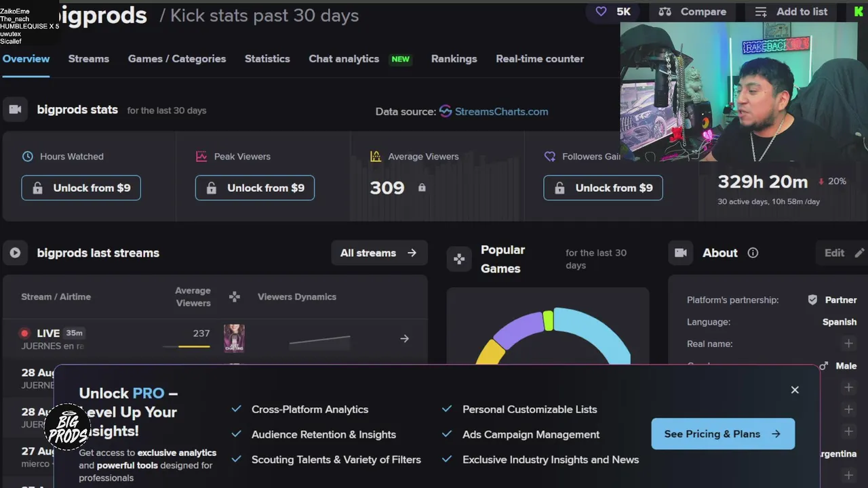The width and height of the screenshot is (868, 488).
Task: Click the Add to list icon
Action: coord(761,12)
